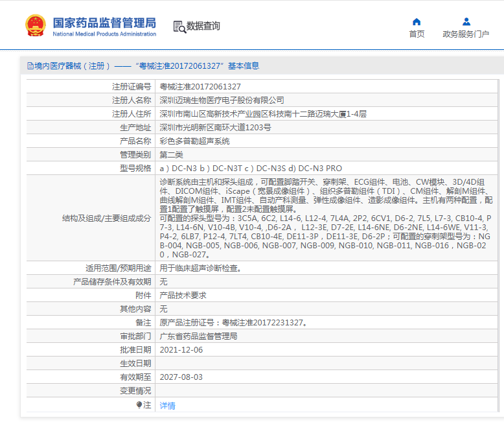
Task: Click the registrant name 深圳迈瑞生物医疗电子股份有限公司
Action: (222, 100)
